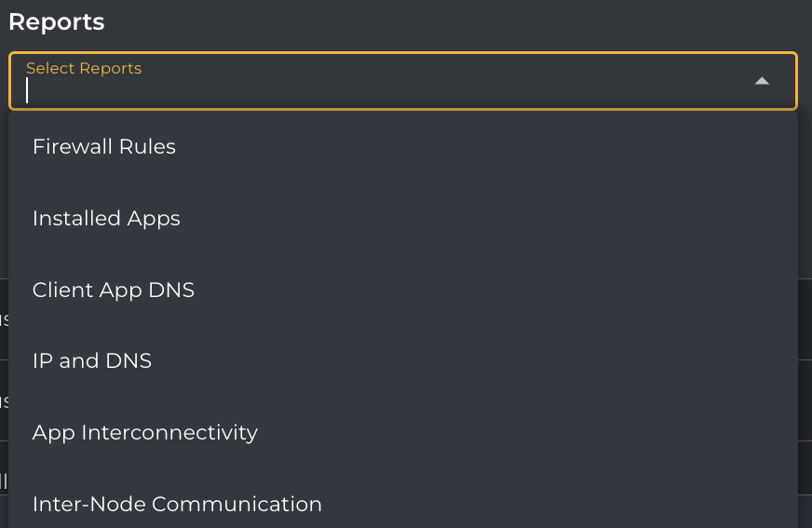Viewport: 812px width, 528px height.
Task: Click the Reports section heading
Action: pos(57,21)
